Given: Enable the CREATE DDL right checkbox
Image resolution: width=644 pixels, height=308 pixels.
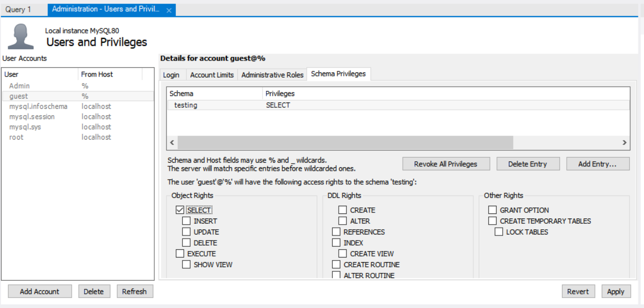Looking at the screenshot, I should point(342,210).
